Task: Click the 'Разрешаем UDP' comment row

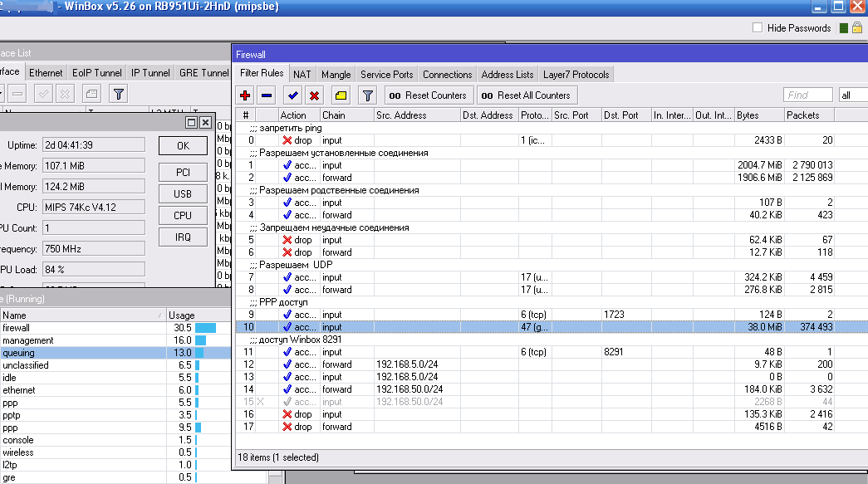Action: click(552, 265)
